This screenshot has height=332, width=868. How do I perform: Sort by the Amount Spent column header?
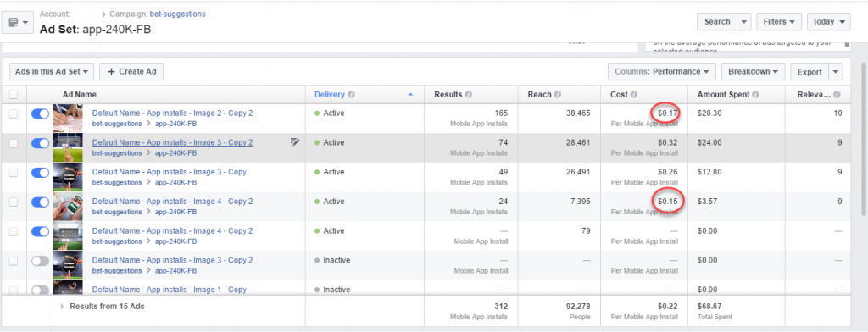point(724,95)
